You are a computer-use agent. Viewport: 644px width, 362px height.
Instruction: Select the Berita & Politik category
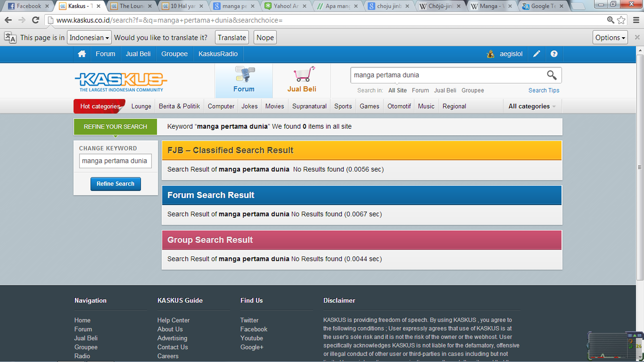coord(180,106)
